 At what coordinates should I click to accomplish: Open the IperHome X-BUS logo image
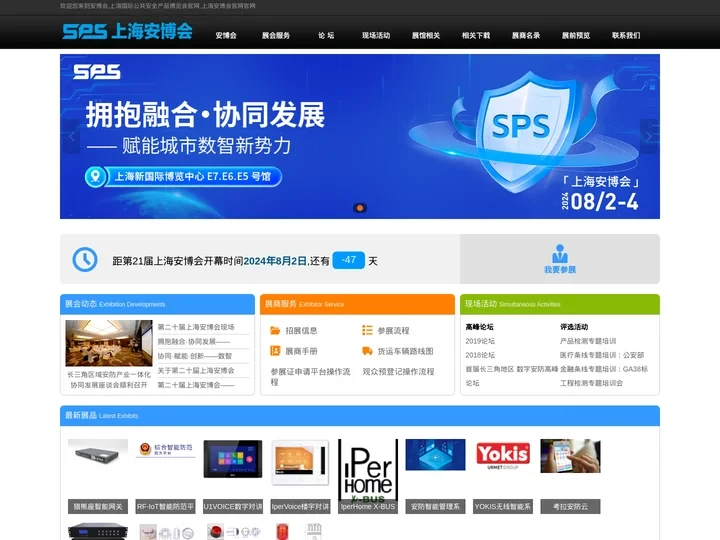(x=368, y=470)
